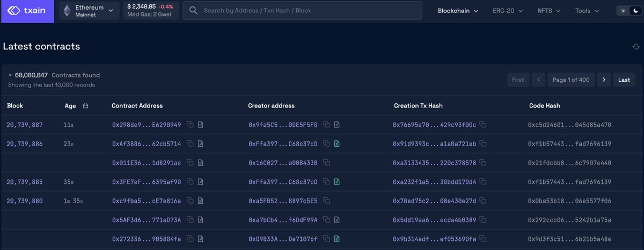The width and height of the screenshot is (644, 250).
Task: Copy creator address 0x16C027...a00B433B
Action: click(x=326, y=163)
